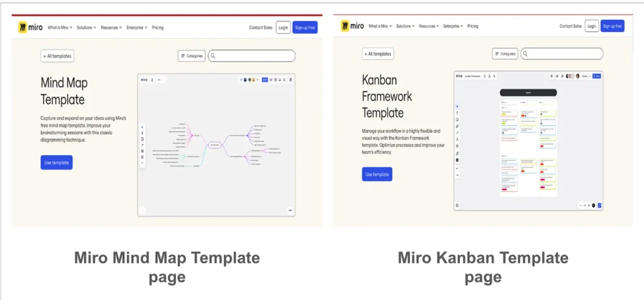Open Categories on the Mind Map page

191,56
